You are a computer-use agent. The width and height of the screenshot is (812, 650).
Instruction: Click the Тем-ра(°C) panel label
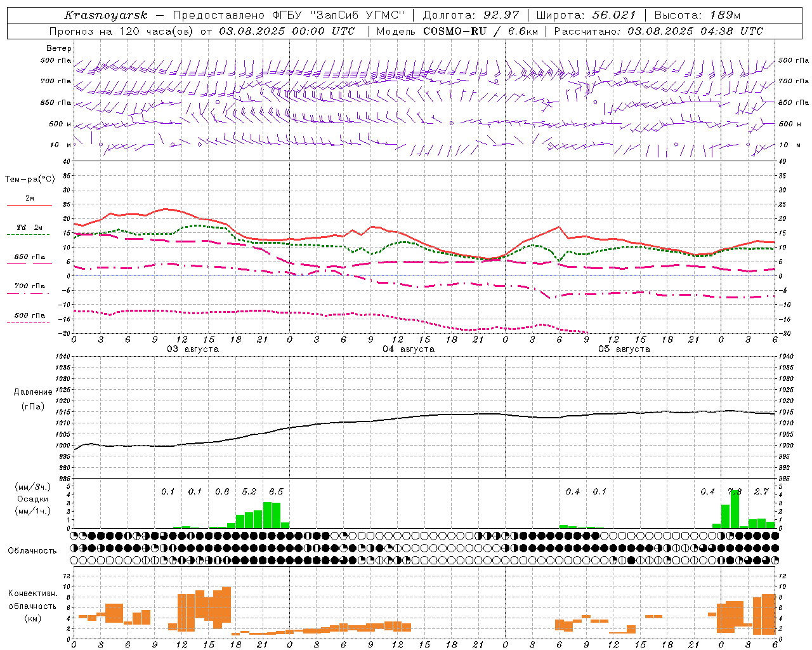tap(30, 180)
